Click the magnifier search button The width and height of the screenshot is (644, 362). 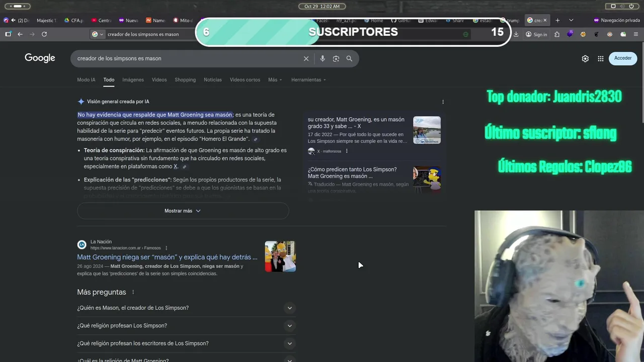[349, 58]
